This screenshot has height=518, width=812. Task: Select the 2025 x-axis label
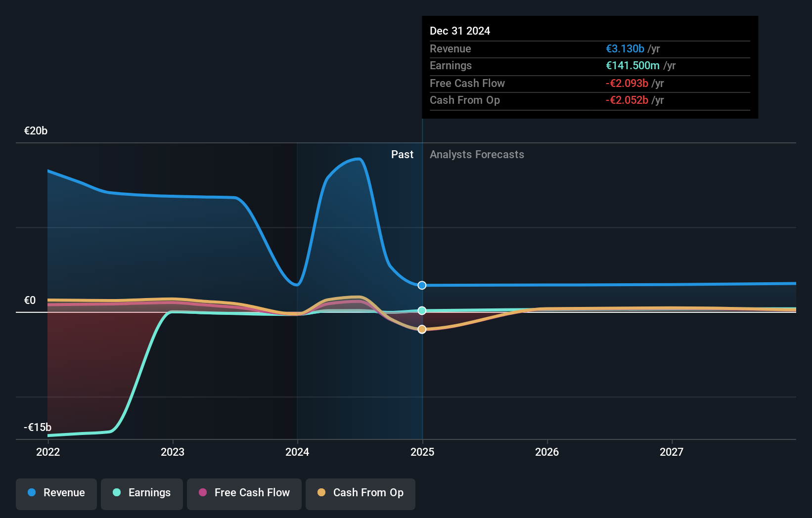coord(422,452)
